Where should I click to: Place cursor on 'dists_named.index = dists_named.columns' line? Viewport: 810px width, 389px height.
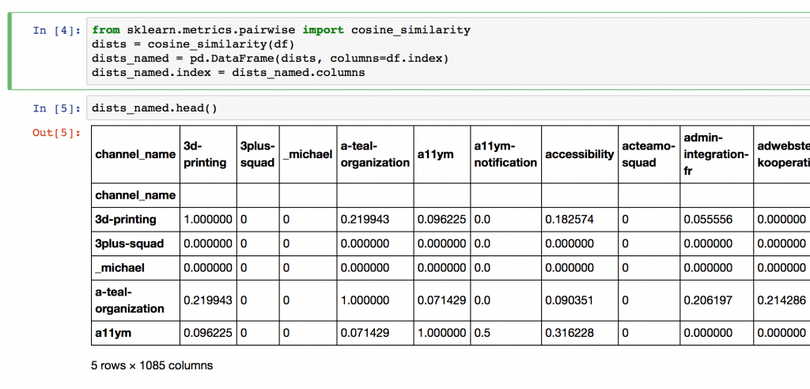(228, 72)
